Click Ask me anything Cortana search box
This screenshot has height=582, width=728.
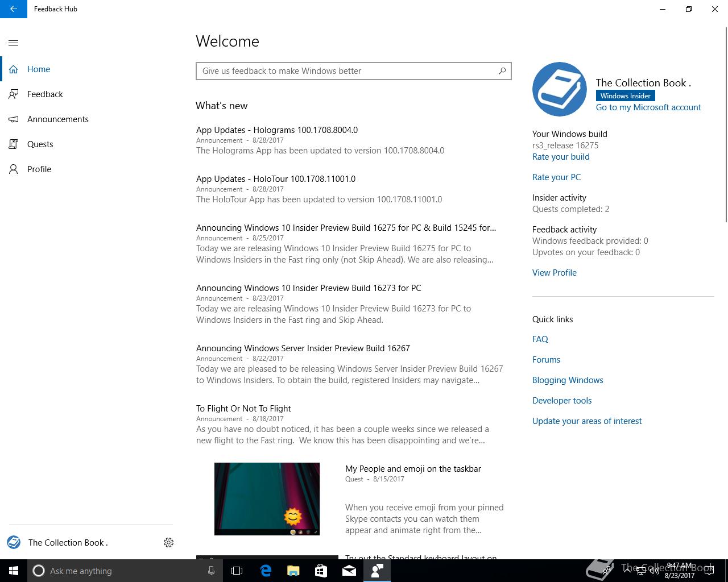pyautogui.click(x=125, y=571)
